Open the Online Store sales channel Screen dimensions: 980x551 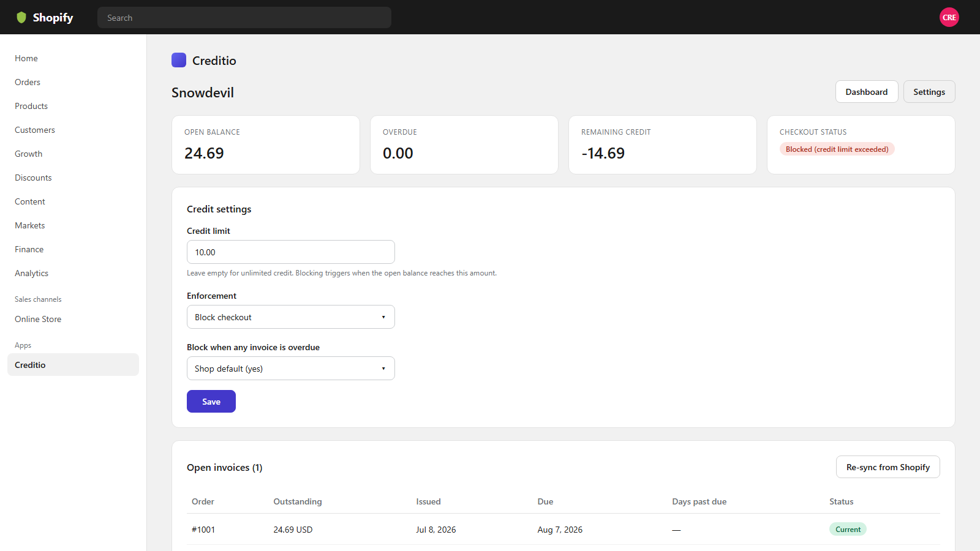point(38,319)
